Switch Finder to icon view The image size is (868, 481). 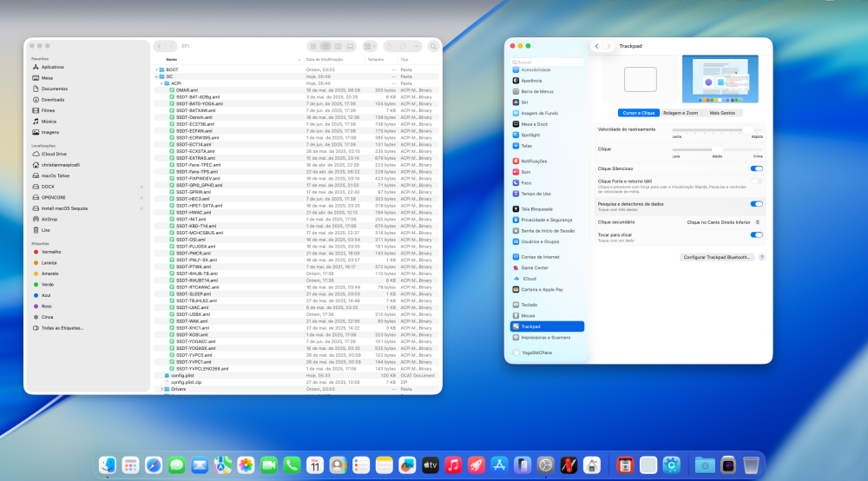313,47
